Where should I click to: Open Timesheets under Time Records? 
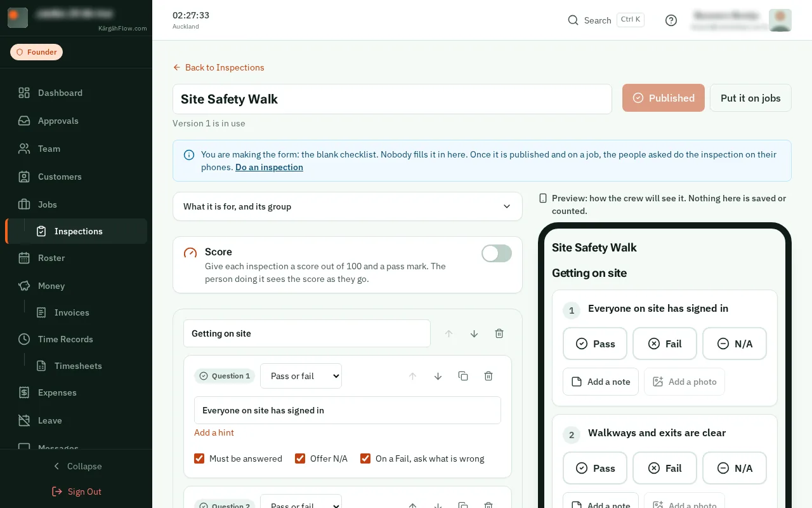(85, 366)
